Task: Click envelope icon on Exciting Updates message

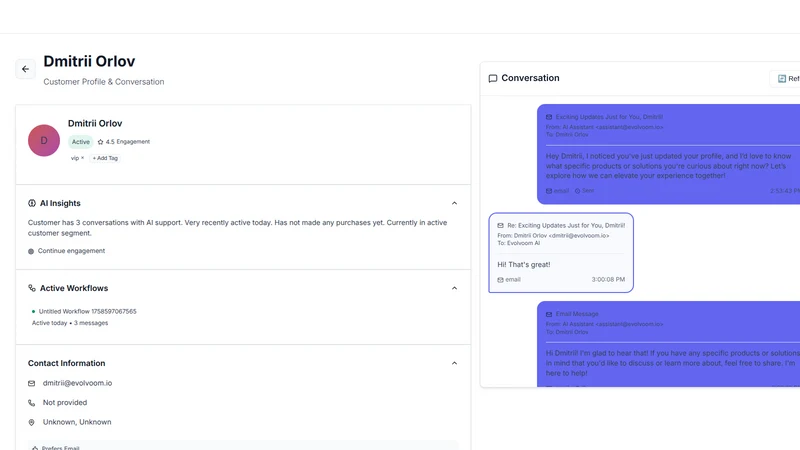Action: 549,117
